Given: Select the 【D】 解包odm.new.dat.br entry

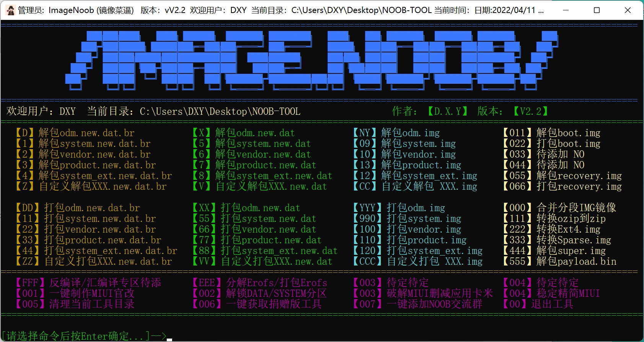Looking at the screenshot, I should [x=75, y=133].
